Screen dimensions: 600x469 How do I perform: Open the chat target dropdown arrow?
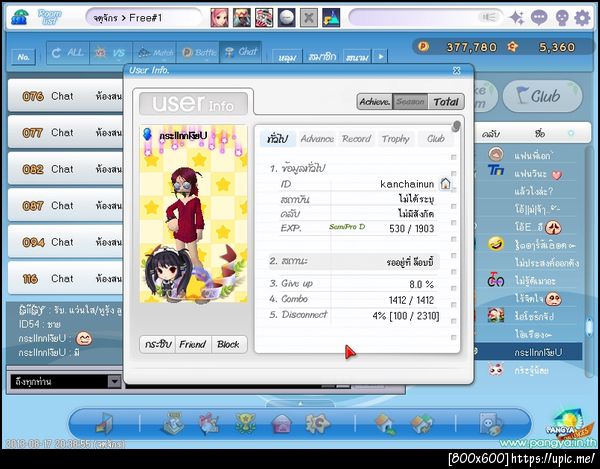tap(114, 381)
